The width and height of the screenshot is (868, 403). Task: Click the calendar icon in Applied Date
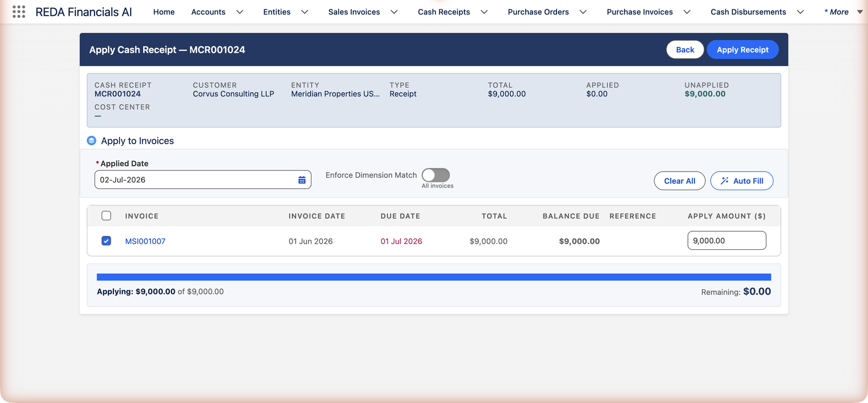pos(302,180)
